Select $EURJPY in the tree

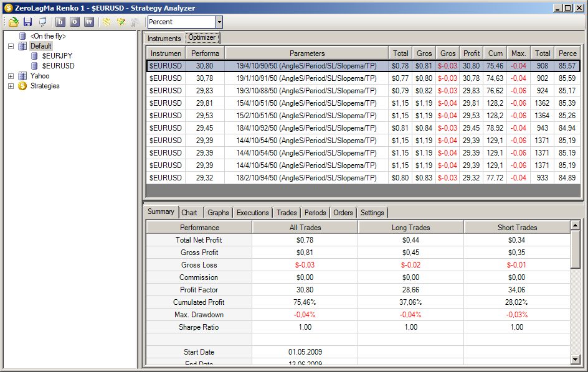57,56
